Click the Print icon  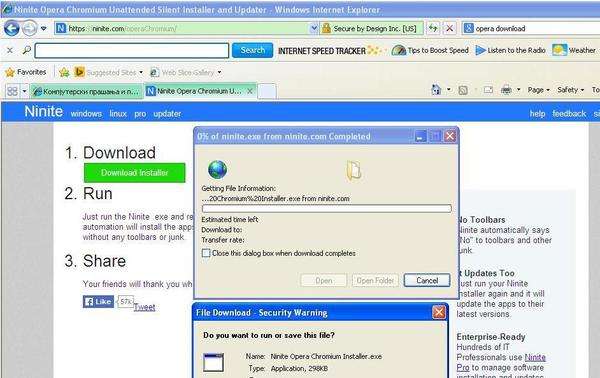506,90
